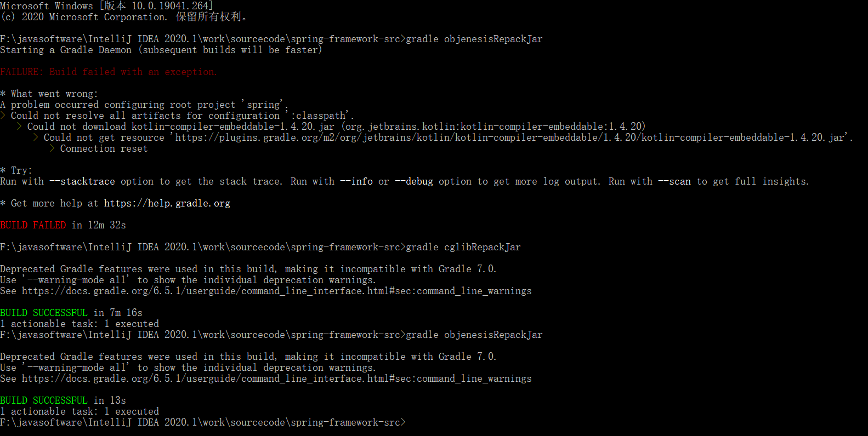Click the '--stacktrace' option text
868x436 pixels.
coord(82,181)
